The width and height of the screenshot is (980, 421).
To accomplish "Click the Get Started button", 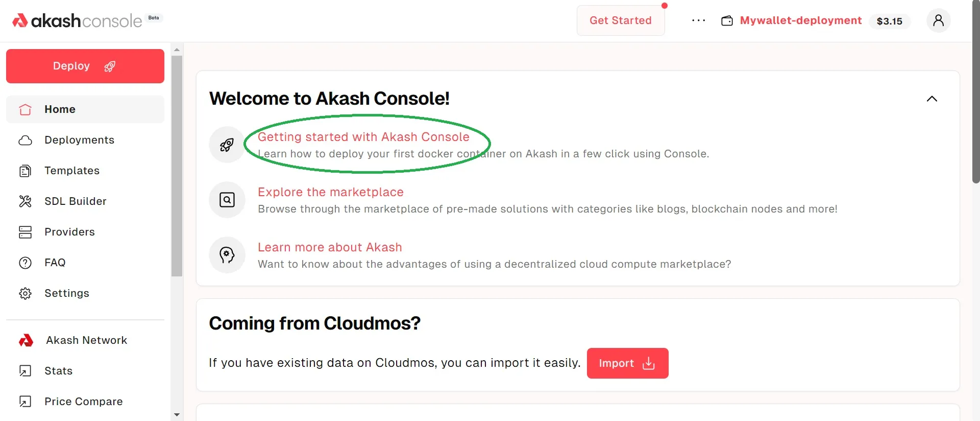I will coord(620,20).
